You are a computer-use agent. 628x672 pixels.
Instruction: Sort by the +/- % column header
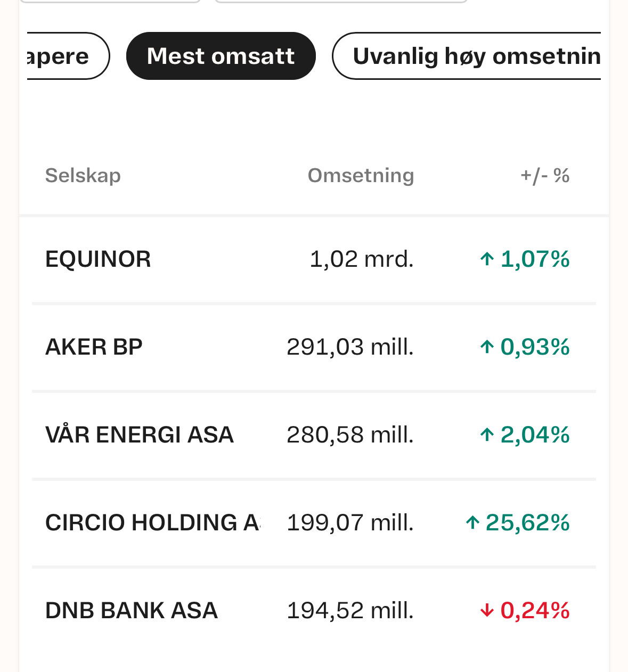coord(545,175)
